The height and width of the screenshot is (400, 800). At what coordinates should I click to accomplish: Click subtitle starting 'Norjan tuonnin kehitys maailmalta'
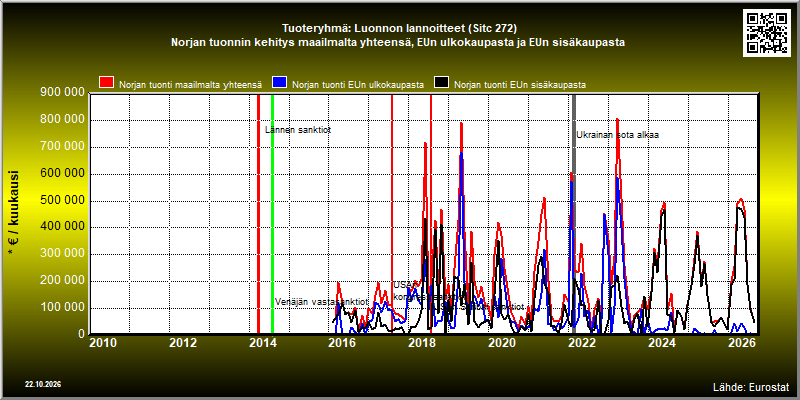pyautogui.click(x=398, y=43)
